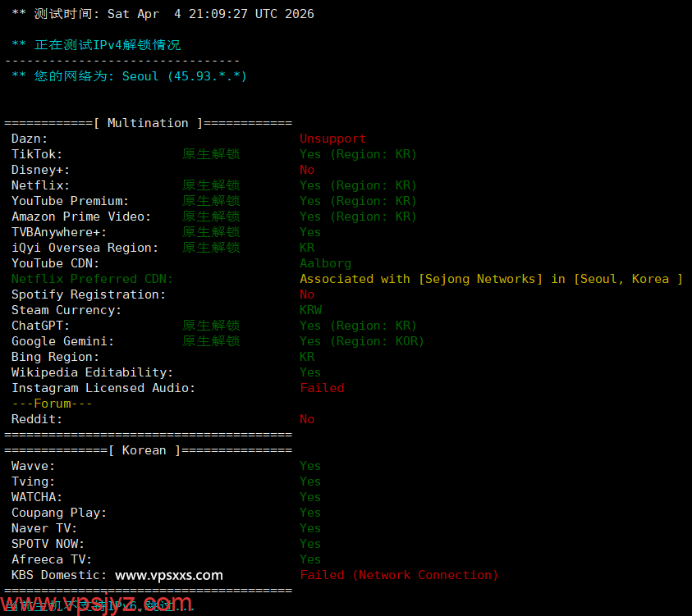This screenshot has height=616, width=692.
Task: Click the www.vpsxxs.com watermark link
Action: coord(168,575)
